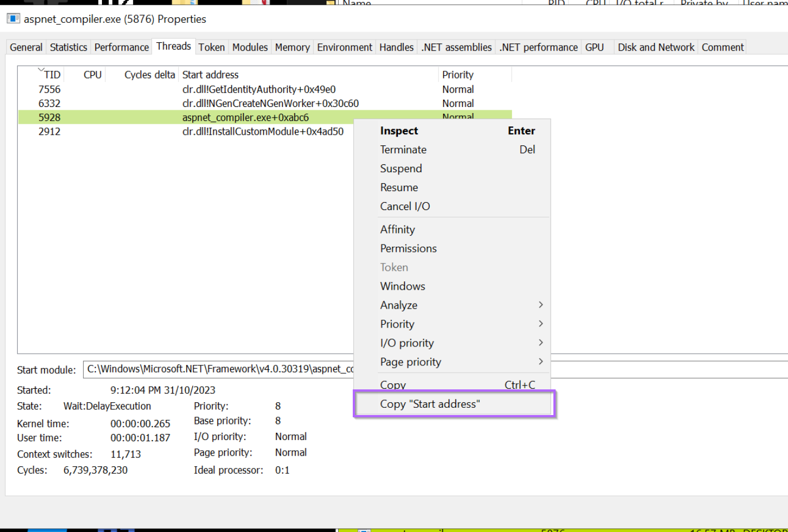Open the Performance tab
Screen dimensions: 788x532
[121, 47]
